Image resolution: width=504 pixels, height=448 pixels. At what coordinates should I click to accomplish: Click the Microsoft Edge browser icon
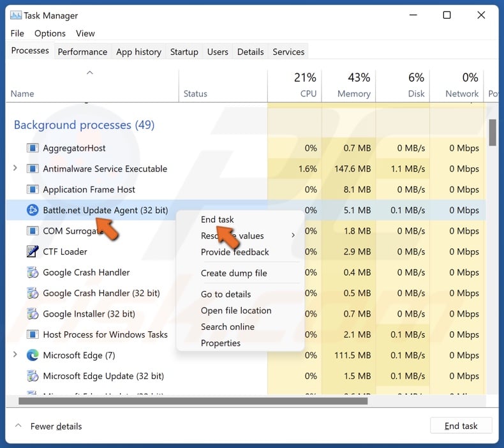[33, 355]
